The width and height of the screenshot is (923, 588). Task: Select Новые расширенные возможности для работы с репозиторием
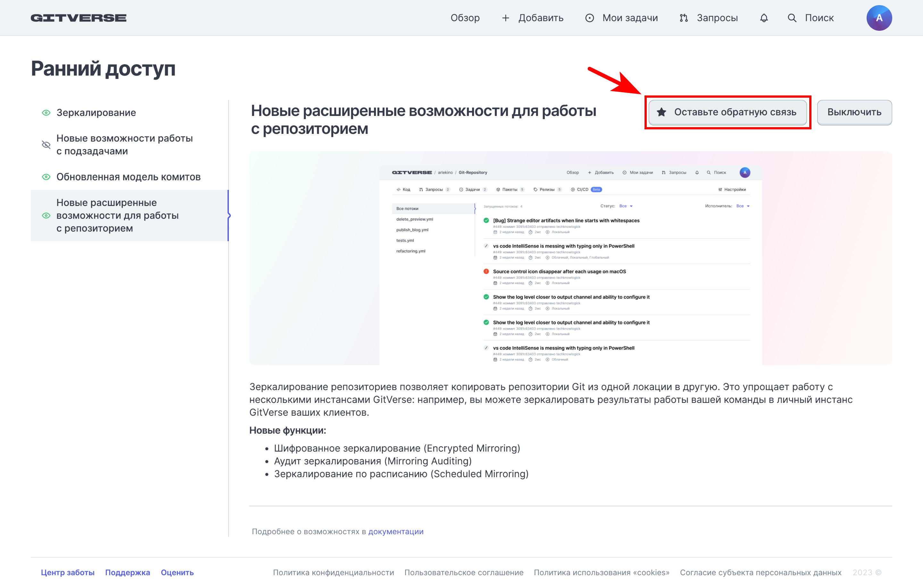129,216
